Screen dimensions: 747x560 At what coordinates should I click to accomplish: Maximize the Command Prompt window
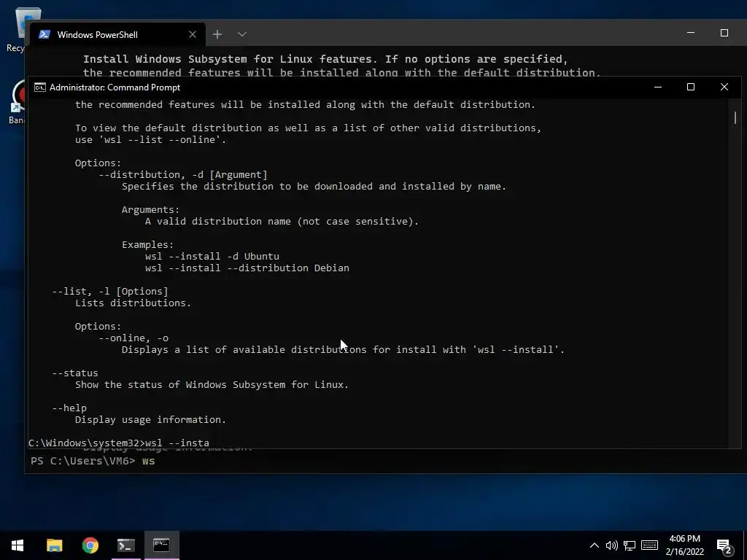click(x=691, y=87)
